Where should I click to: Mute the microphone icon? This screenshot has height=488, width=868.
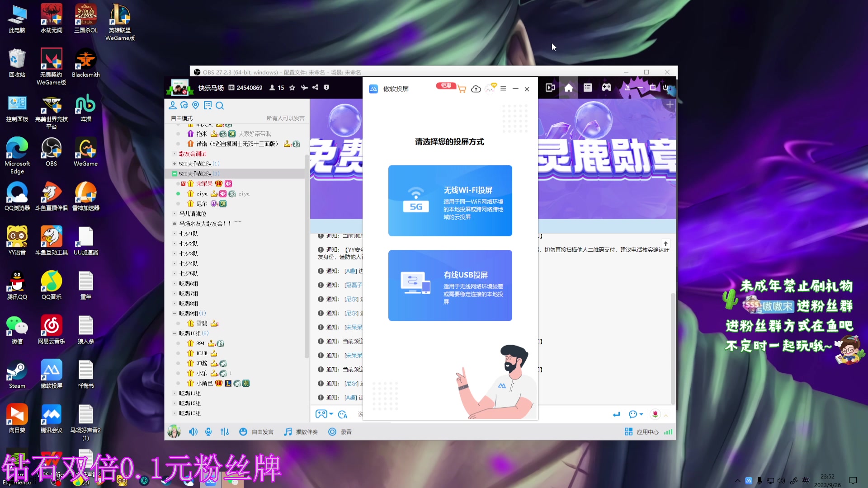[x=208, y=432]
